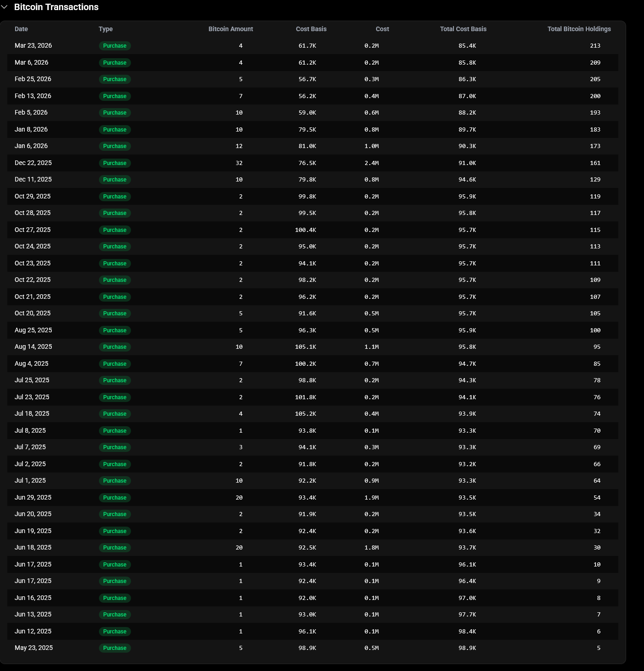Click the Aug 4, 2025 date cell
This screenshot has height=671, width=644.
(32, 363)
